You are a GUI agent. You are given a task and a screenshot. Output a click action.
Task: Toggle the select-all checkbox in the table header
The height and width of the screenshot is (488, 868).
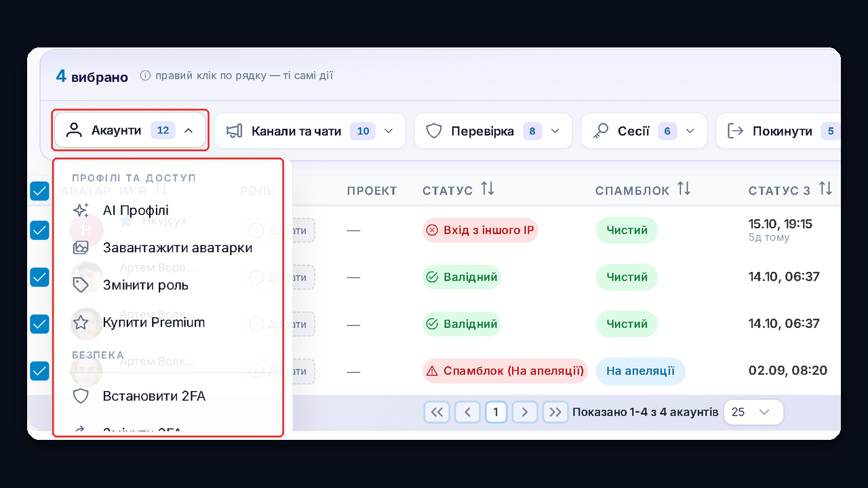(x=40, y=192)
